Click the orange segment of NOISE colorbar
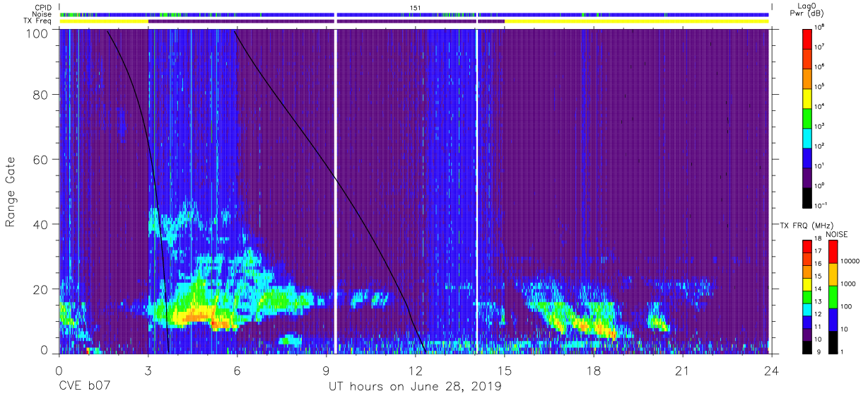Image resolution: width=868 pixels, height=401 pixels. coord(834,273)
